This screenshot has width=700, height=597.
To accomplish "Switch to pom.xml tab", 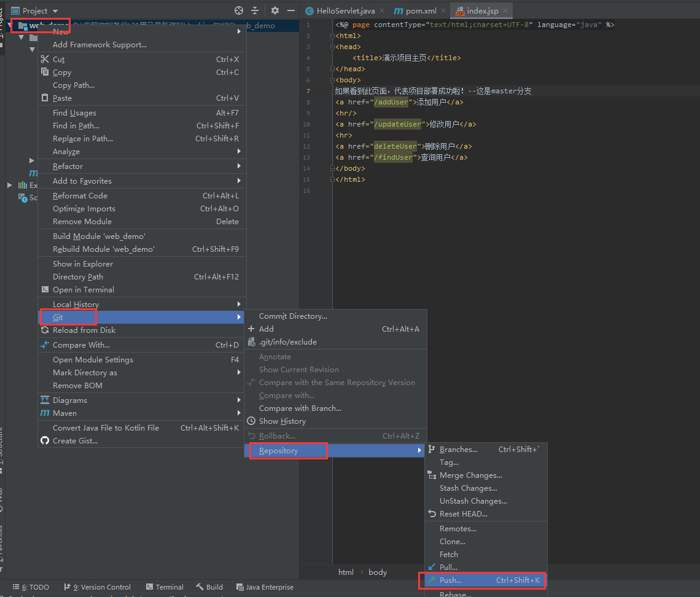I will point(421,10).
